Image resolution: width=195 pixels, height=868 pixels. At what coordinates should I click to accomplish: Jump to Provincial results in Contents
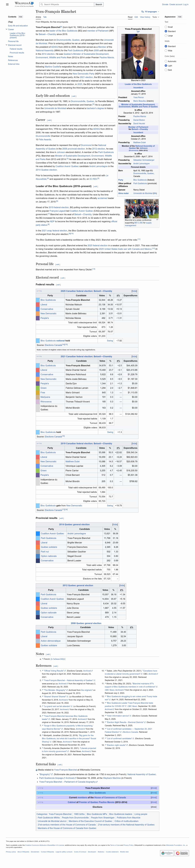coord(17,53)
